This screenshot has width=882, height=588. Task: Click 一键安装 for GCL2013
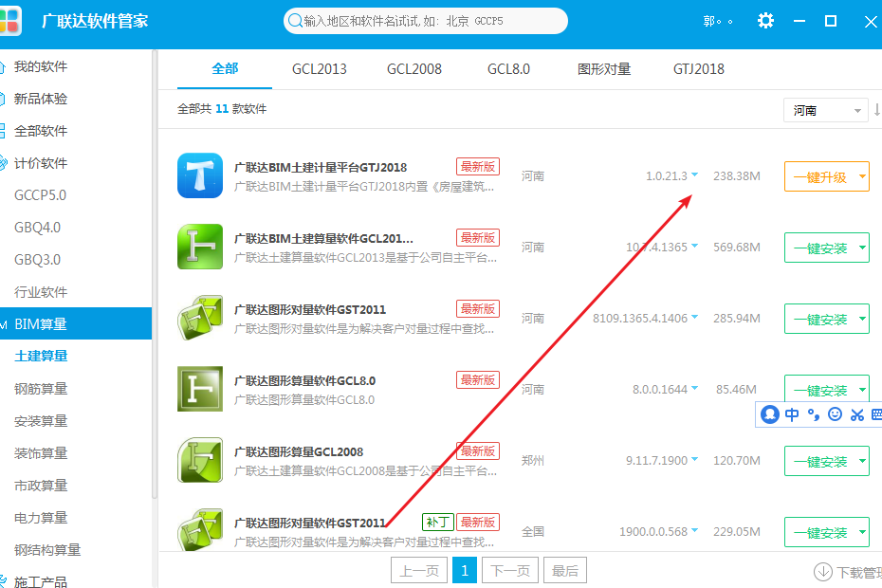coord(820,248)
